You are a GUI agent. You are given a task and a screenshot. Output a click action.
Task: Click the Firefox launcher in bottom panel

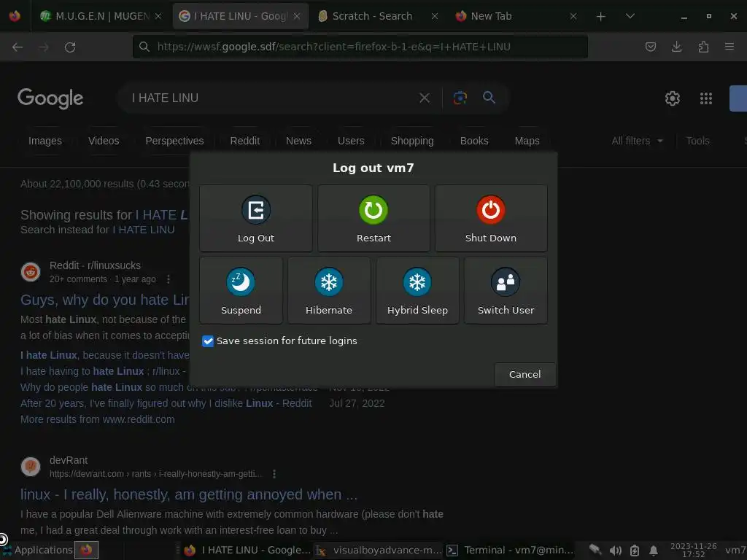point(86,550)
